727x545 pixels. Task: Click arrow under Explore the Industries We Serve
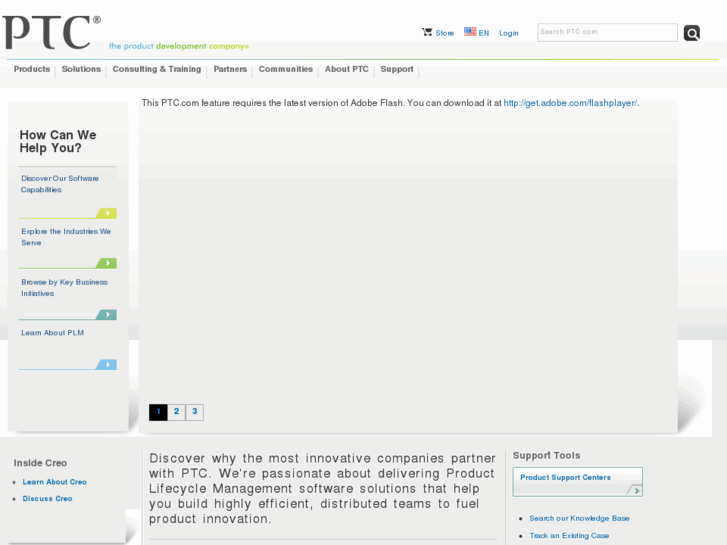pos(107,263)
